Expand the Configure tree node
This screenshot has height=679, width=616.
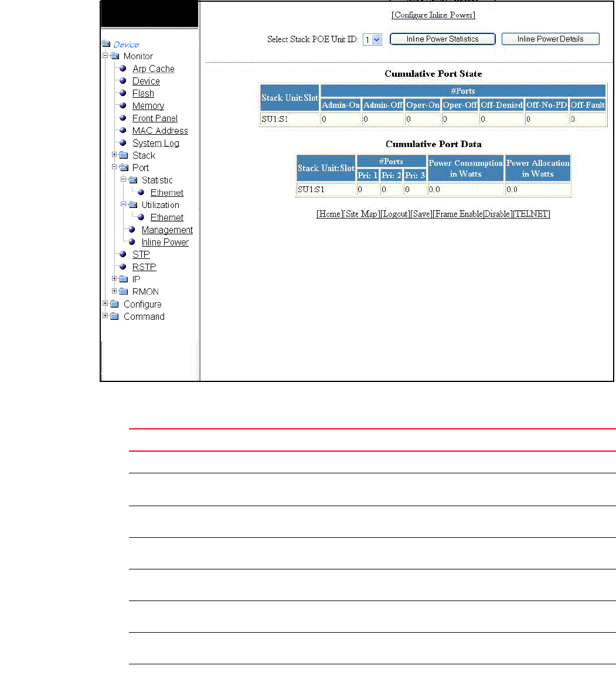click(x=105, y=303)
